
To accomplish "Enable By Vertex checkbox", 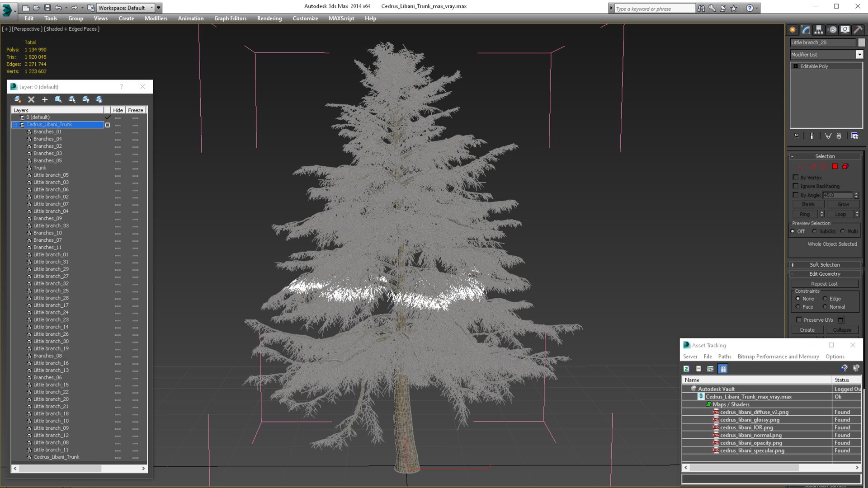I will (x=796, y=177).
